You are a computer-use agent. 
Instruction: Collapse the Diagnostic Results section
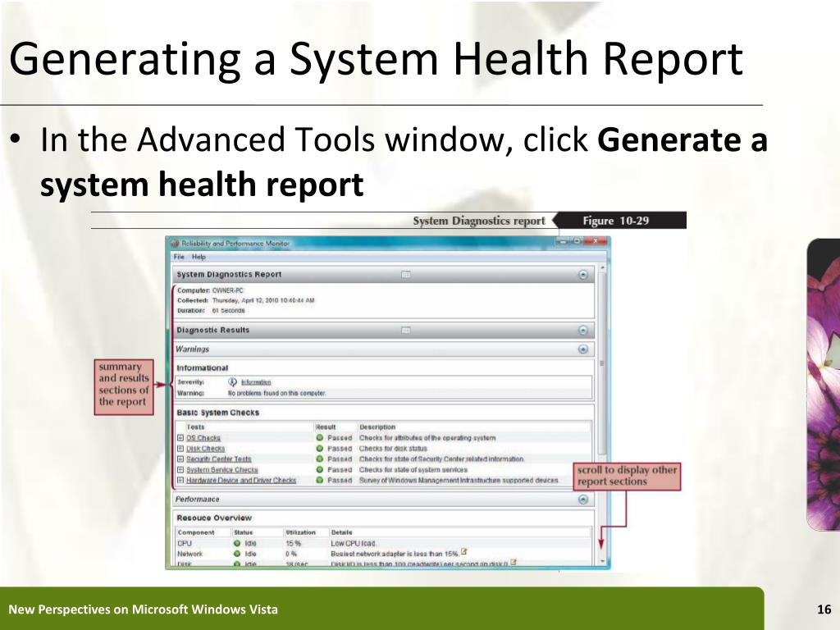pos(583,330)
